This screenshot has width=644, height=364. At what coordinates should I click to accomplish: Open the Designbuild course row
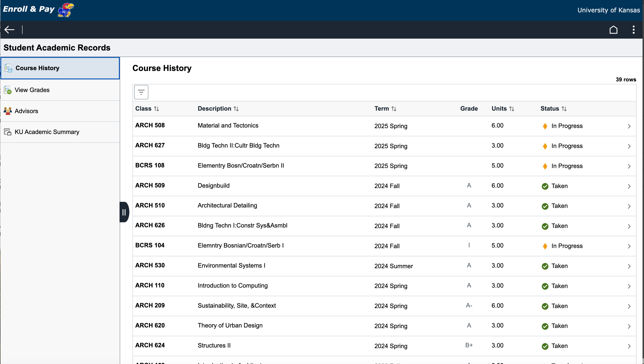point(213,186)
